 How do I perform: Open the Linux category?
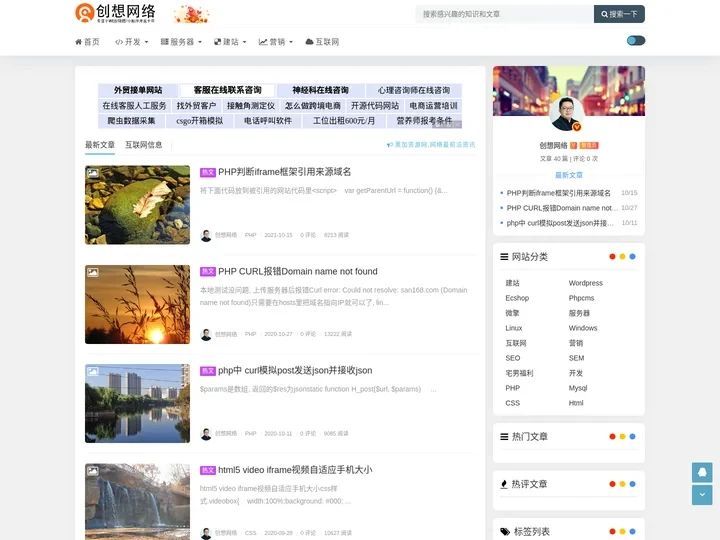[514, 328]
